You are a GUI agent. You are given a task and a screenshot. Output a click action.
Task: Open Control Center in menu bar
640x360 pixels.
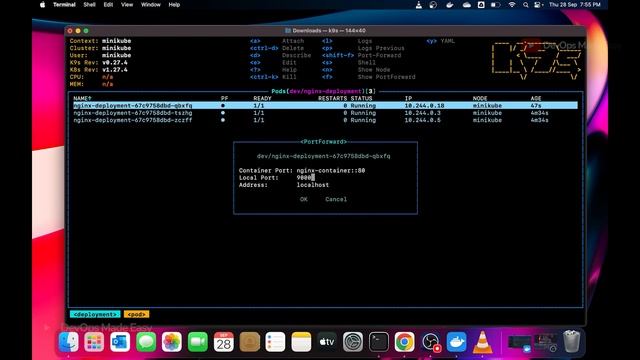538,5
